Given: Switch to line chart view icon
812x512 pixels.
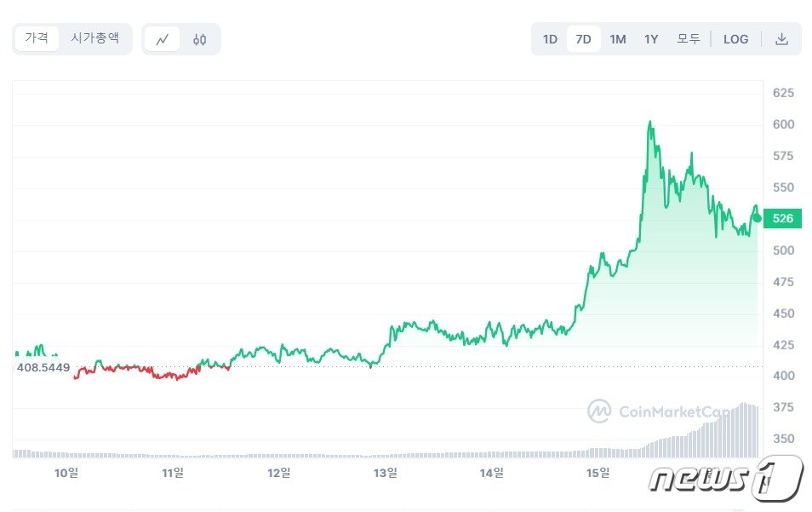Looking at the screenshot, I should point(162,39).
